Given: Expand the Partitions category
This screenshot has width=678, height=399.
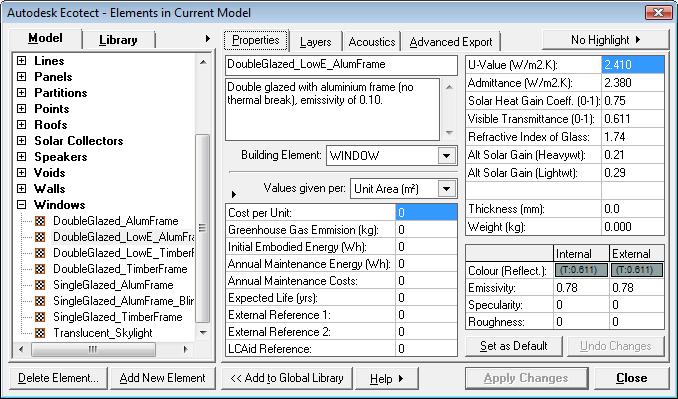Looking at the screenshot, I should pyautogui.click(x=22, y=93).
